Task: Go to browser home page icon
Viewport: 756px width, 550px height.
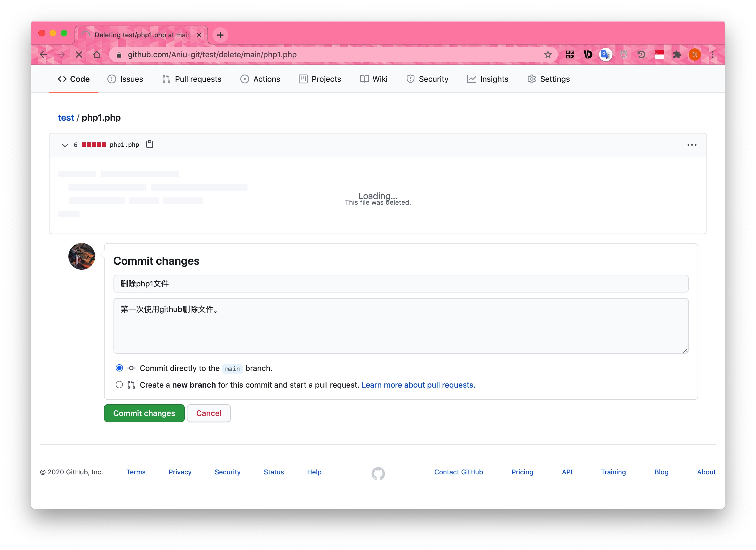Action: click(97, 54)
